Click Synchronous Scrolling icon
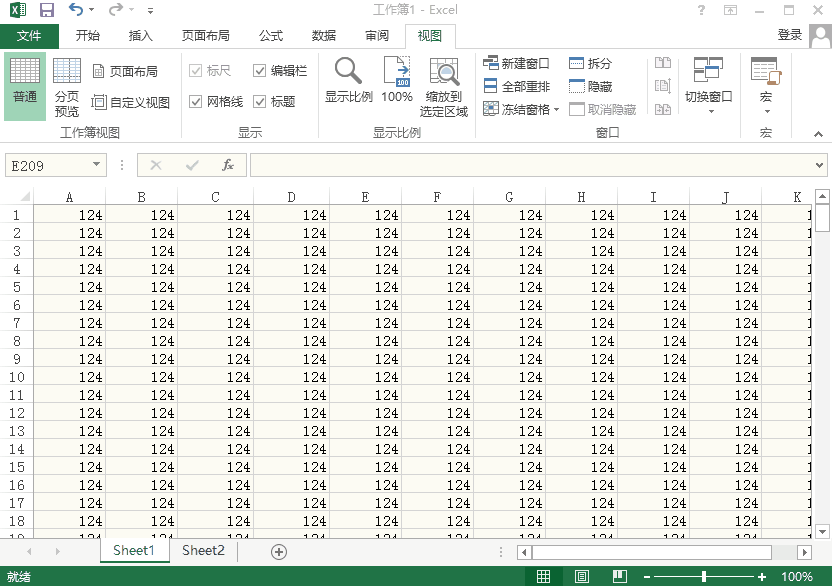 663,86
